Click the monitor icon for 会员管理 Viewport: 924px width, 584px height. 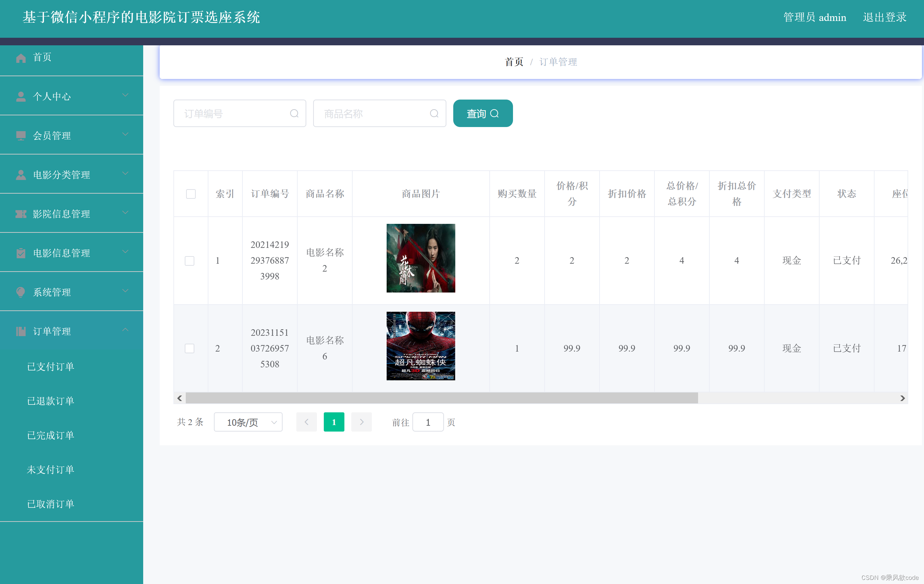coord(21,136)
